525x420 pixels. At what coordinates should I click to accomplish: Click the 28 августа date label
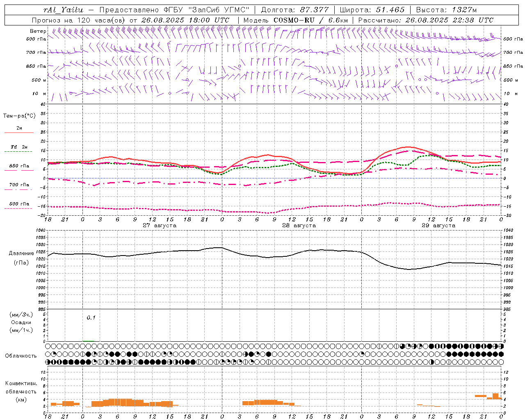click(x=299, y=226)
